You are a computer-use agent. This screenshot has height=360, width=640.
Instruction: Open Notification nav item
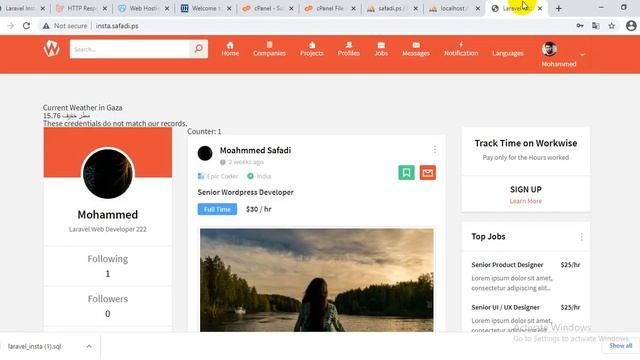(x=461, y=49)
